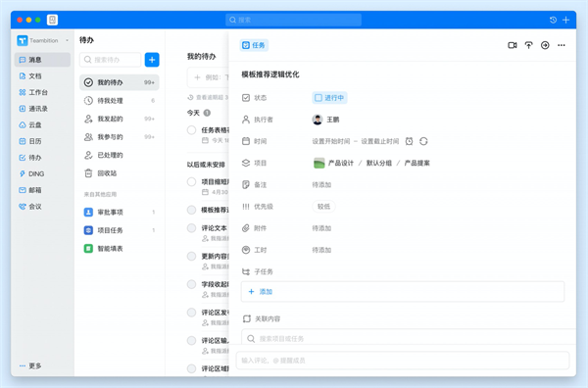The image size is (588, 388).
Task: Click the 任务 type tag
Action: point(254,45)
